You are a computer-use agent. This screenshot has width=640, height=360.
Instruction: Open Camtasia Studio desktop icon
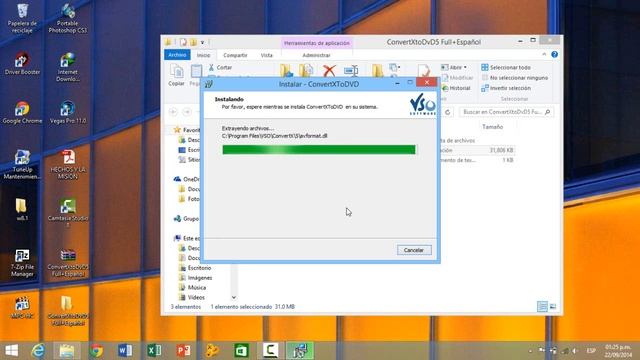point(68,213)
